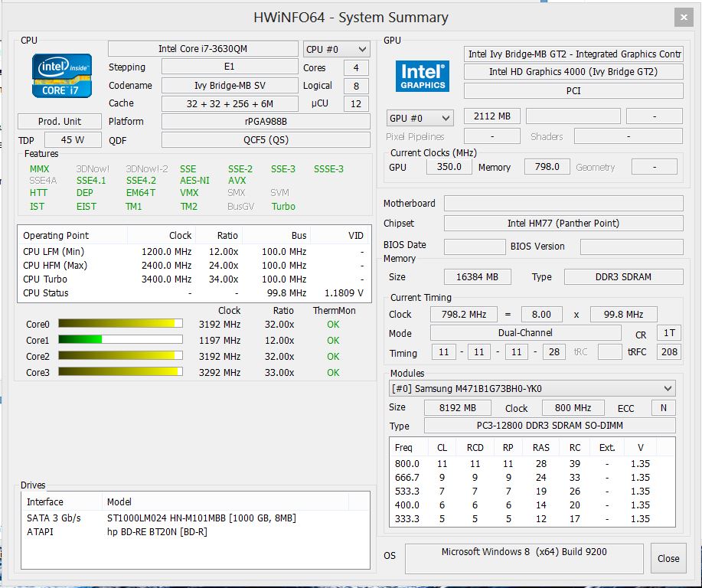Click the ECC N field

click(664, 408)
